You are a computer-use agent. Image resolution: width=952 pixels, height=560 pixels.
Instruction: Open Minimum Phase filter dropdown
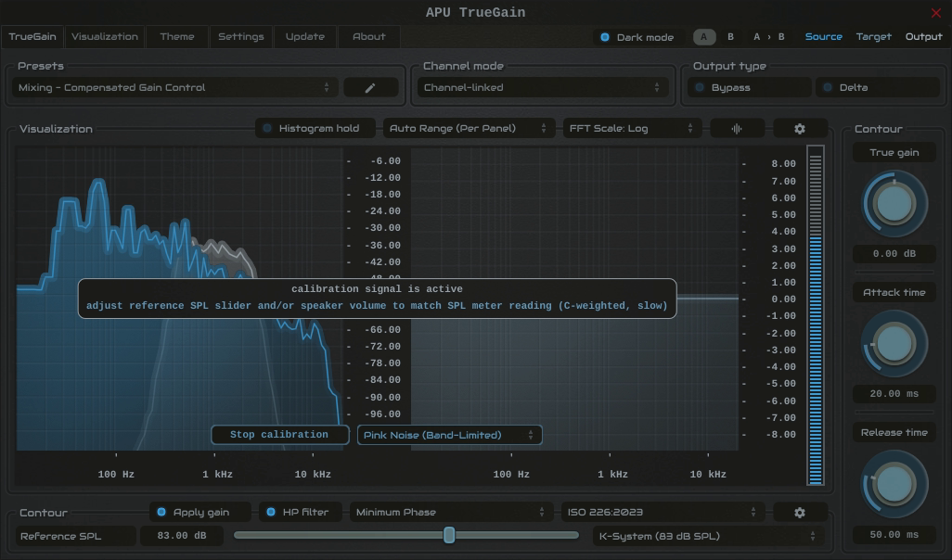451,513
